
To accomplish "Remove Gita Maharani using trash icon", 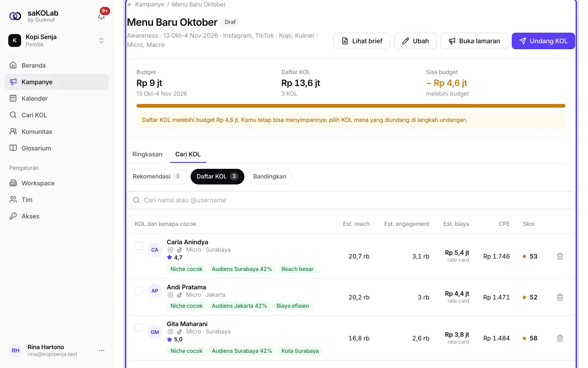I will click(x=560, y=338).
